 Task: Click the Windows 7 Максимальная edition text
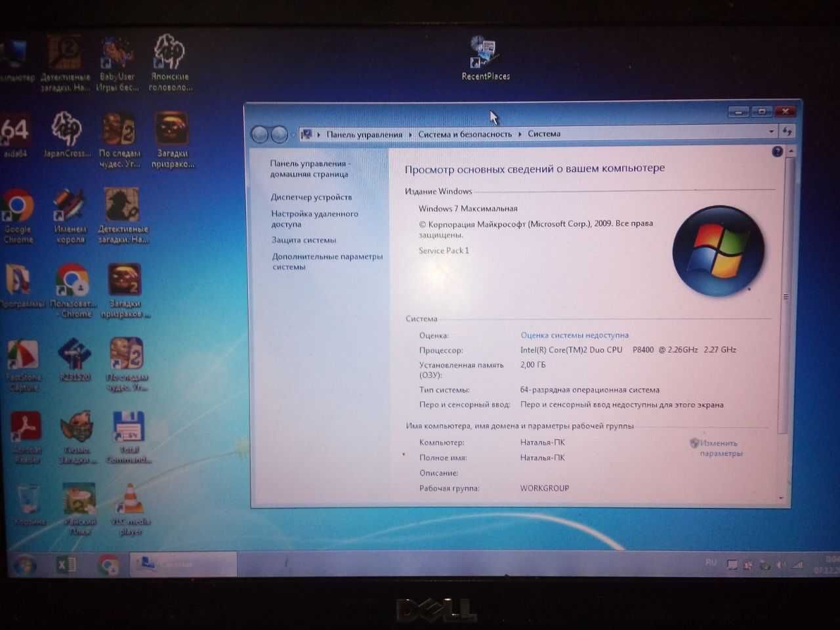tap(468, 209)
